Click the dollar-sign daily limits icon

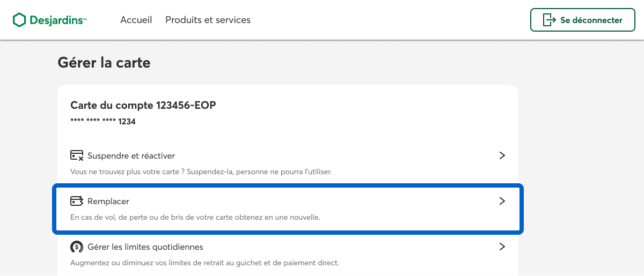(77, 247)
